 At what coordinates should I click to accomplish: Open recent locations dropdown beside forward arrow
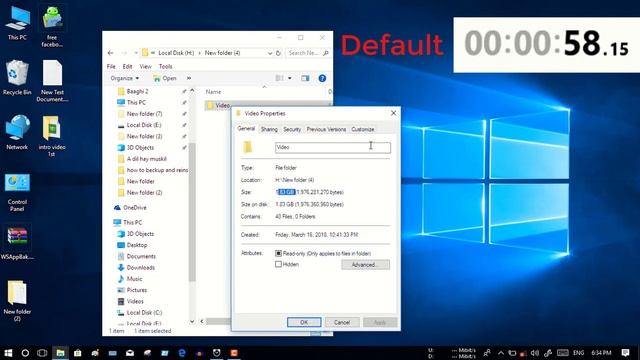pos(136,53)
